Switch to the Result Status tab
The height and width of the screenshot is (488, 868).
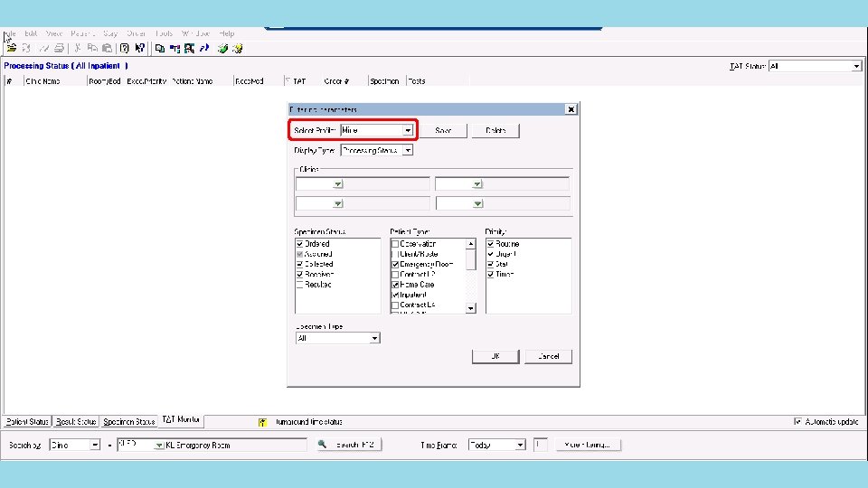click(76, 422)
